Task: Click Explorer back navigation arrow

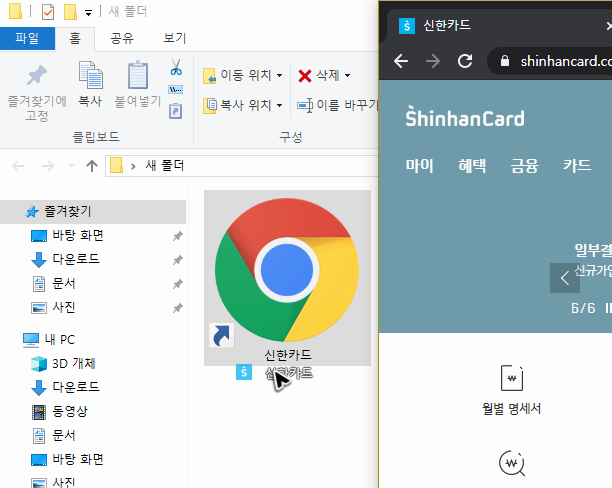Action: pyautogui.click(x=18, y=166)
